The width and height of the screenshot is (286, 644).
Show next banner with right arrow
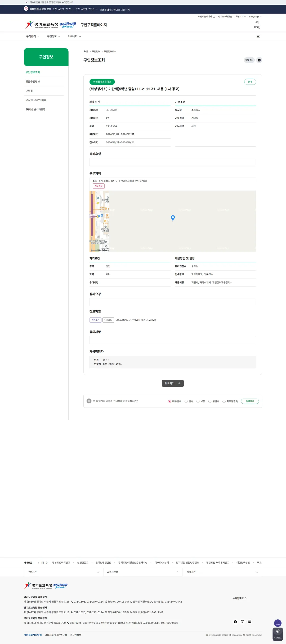click(47, 563)
